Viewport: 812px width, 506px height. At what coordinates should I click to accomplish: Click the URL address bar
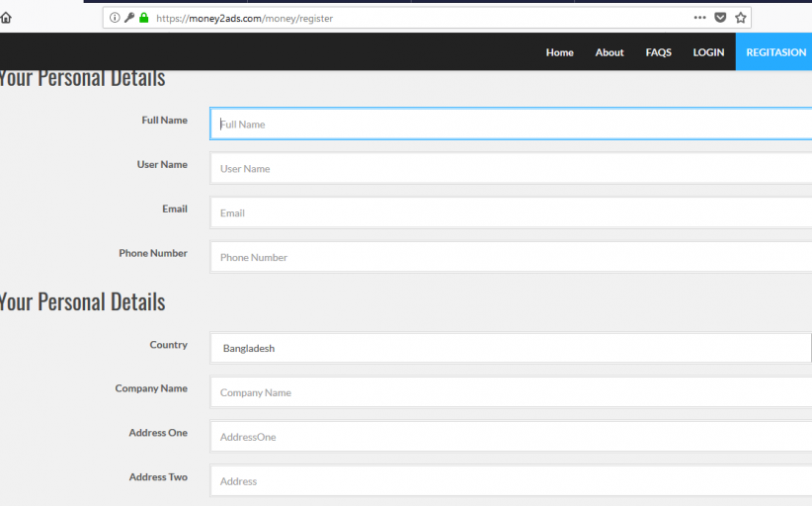[415, 18]
